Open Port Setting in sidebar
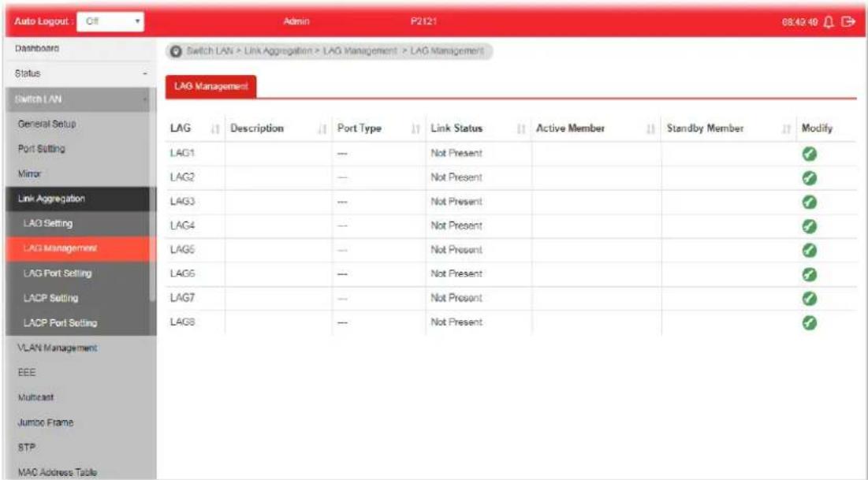 pos(77,149)
